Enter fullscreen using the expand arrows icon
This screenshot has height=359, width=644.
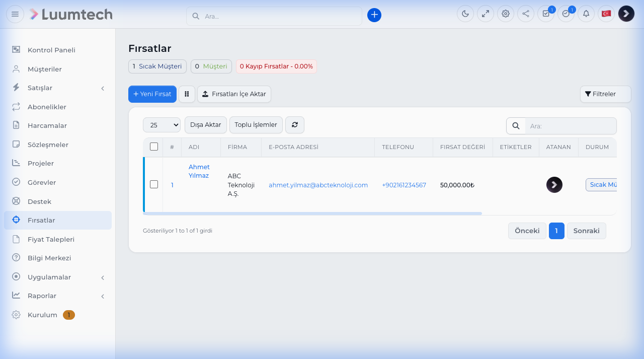pos(486,14)
